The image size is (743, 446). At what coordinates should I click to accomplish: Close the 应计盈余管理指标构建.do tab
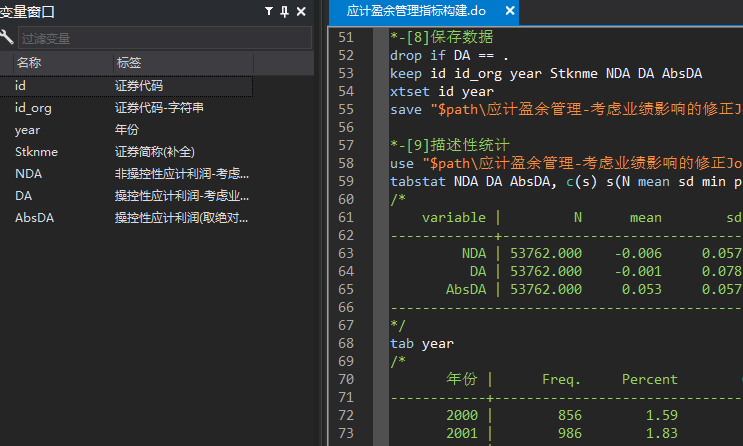coord(510,10)
